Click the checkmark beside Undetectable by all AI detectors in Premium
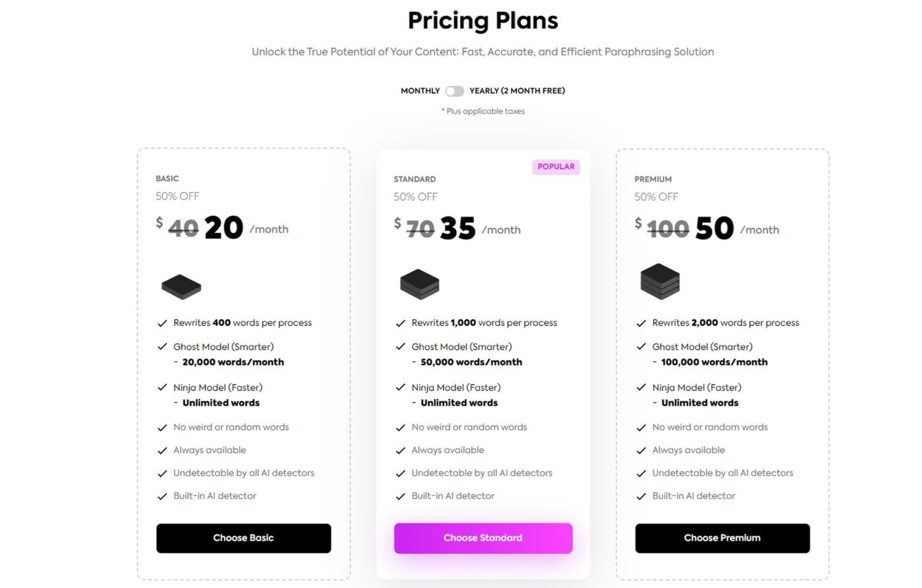 pyautogui.click(x=641, y=473)
